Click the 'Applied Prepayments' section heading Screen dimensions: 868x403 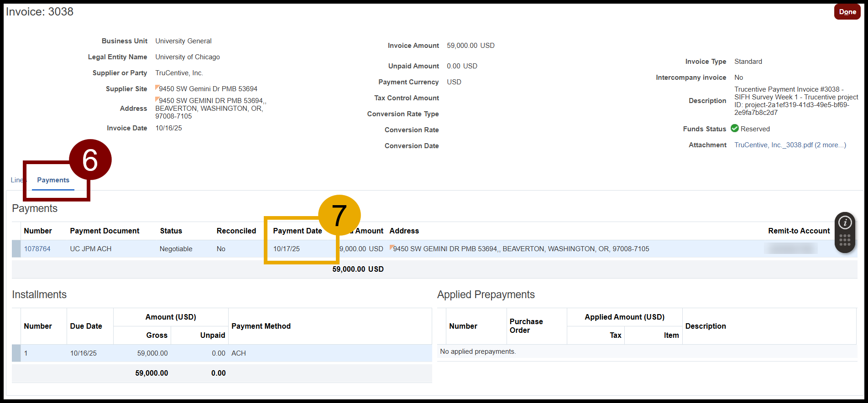coord(486,294)
